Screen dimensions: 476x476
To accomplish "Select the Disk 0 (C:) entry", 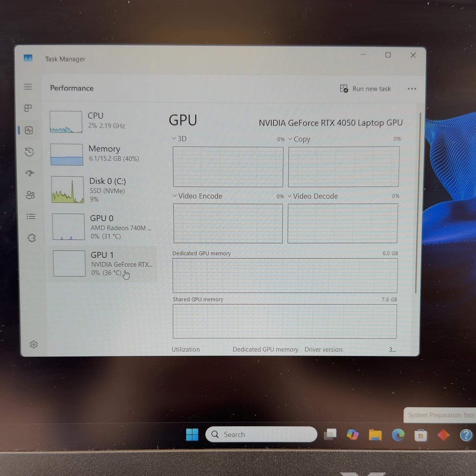I will coord(103,190).
